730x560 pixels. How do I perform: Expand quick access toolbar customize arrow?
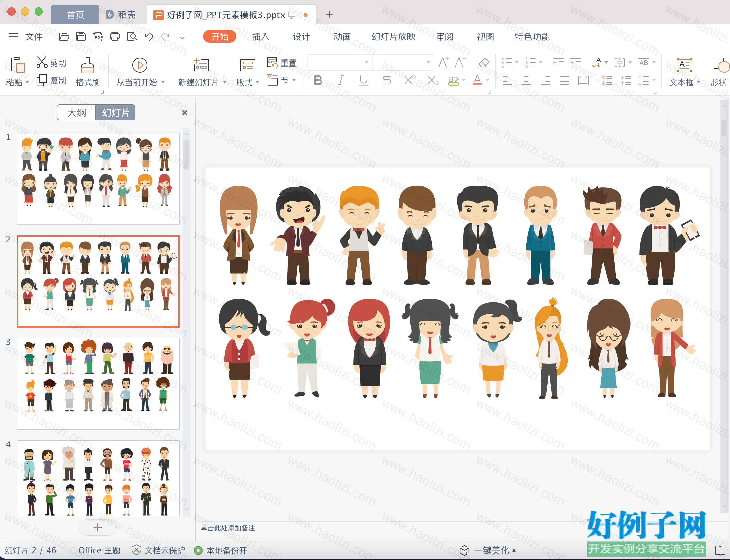point(182,37)
